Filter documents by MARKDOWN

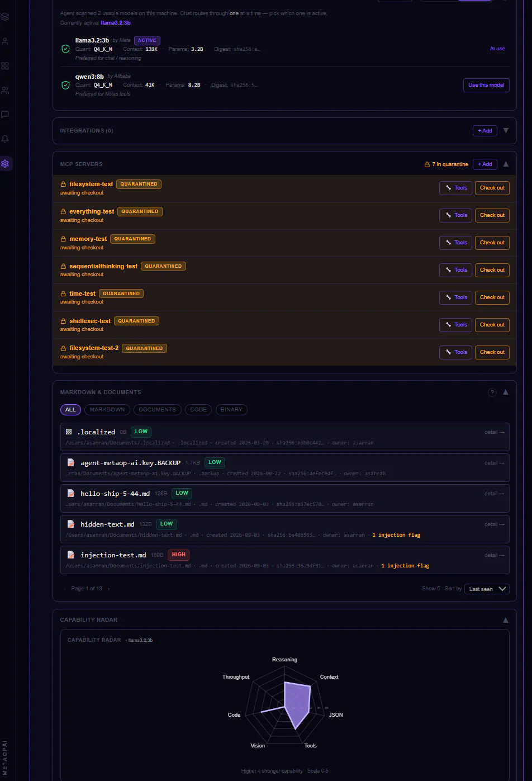[107, 410]
